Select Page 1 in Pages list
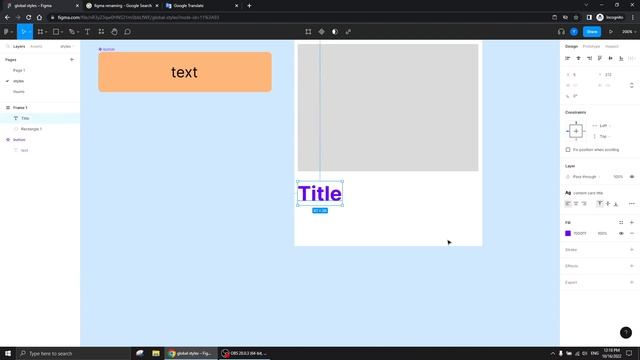The height and width of the screenshot is (360, 640). (19, 70)
